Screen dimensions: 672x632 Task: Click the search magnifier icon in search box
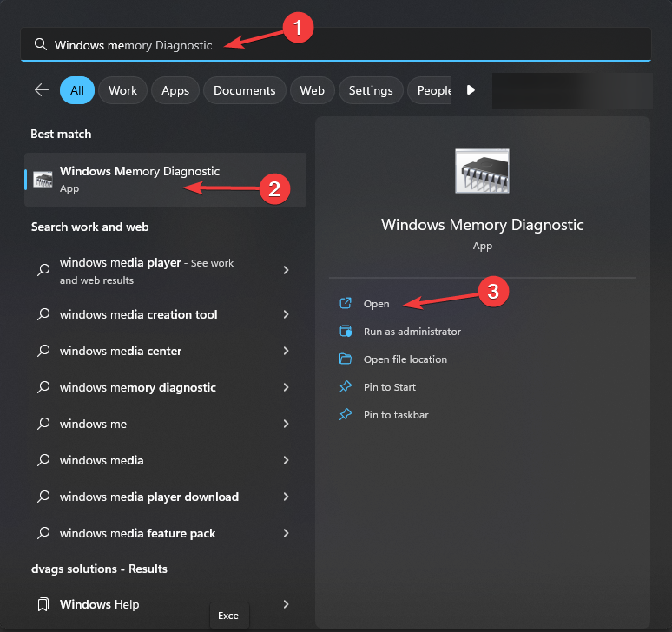coord(41,44)
